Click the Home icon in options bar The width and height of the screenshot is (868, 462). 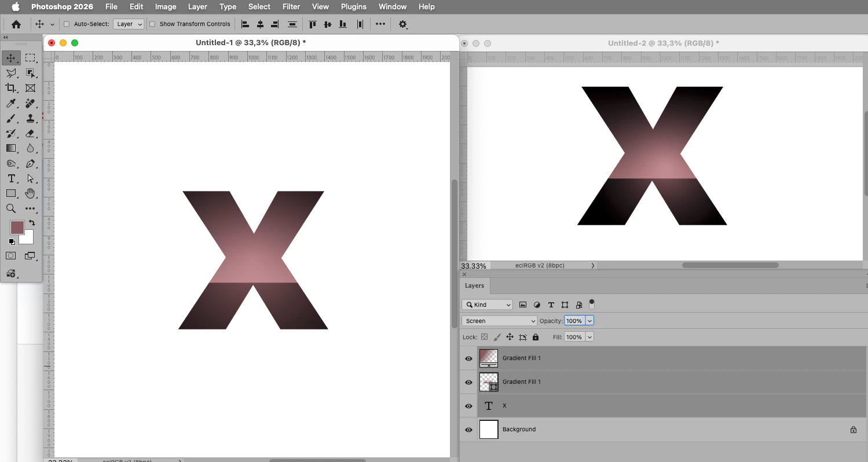tap(16, 24)
